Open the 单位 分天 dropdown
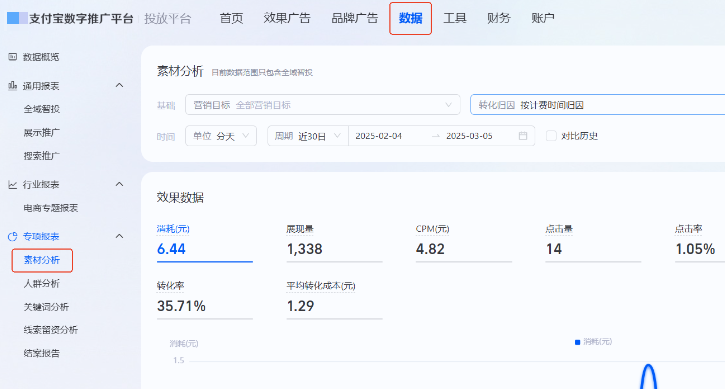This screenshot has height=389, width=725. click(x=221, y=136)
